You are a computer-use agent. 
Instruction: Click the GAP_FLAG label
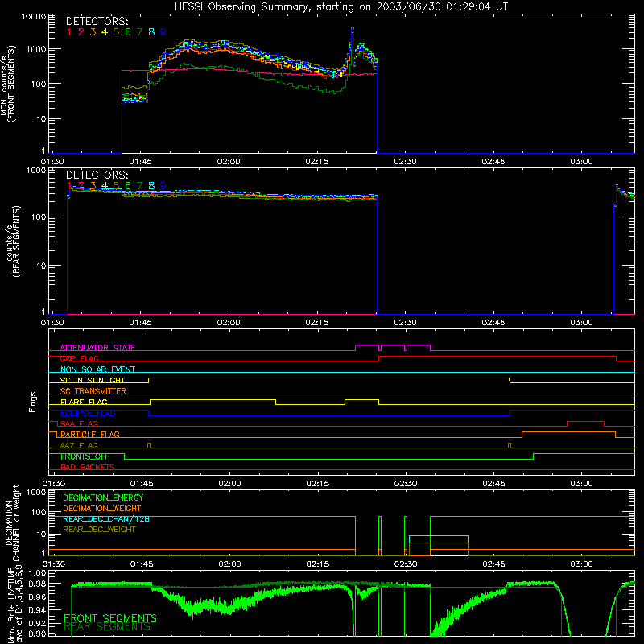[x=79, y=358]
